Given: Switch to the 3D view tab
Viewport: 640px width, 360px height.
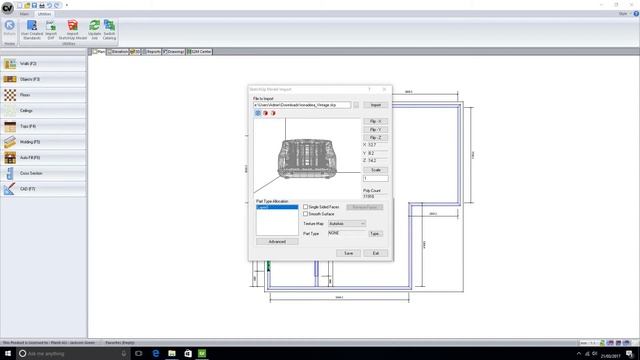Looking at the screenshot, I should (135, 52).
